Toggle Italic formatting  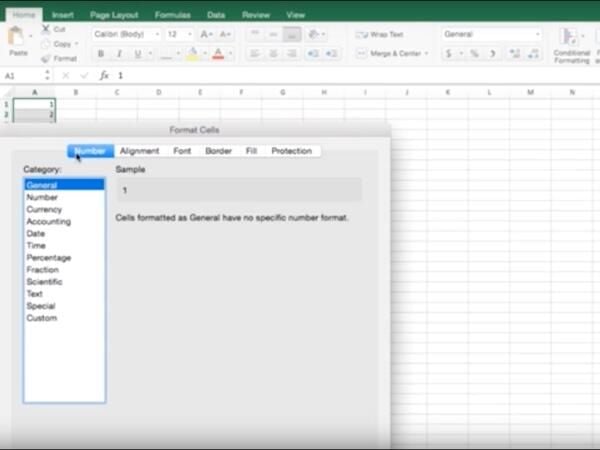click(119, 54)
